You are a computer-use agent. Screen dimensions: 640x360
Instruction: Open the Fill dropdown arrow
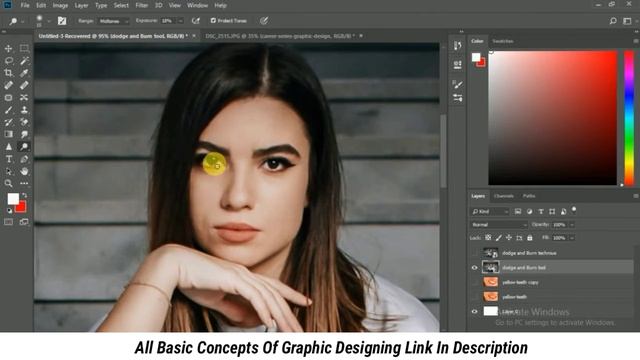[x=572, y=238]
